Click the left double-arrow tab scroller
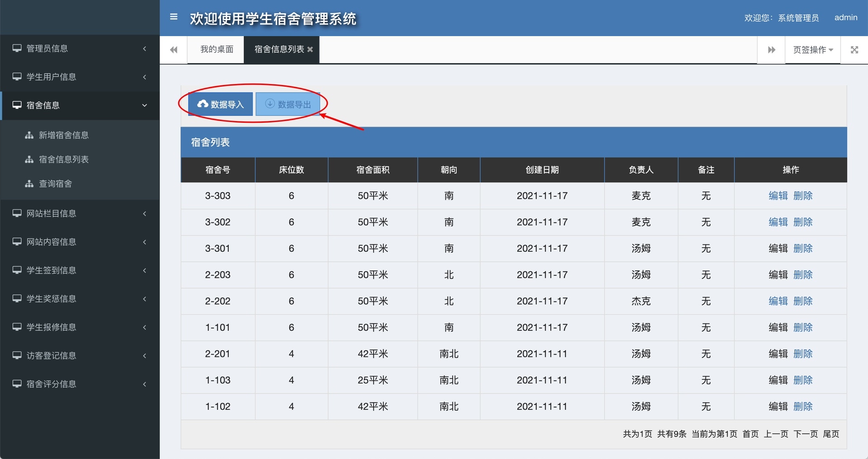This screenshot has width=868, height=459. 173,50
